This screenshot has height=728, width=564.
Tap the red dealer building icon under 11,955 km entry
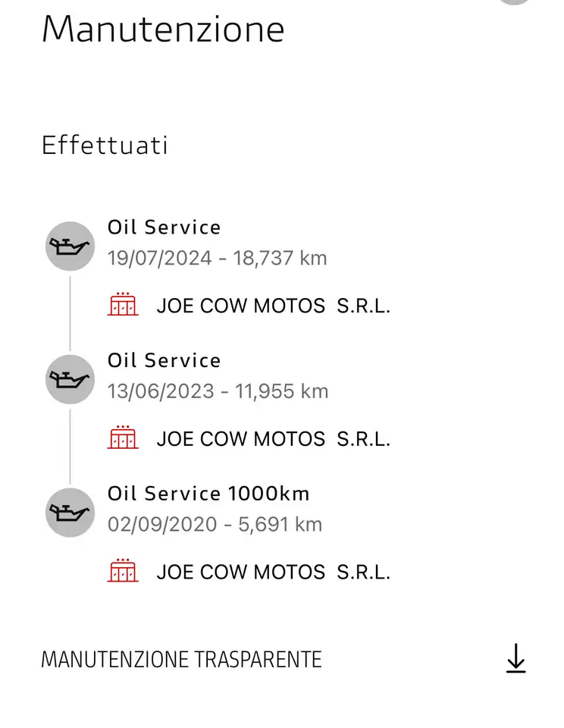pyautogui.click(x=123, y=438)
